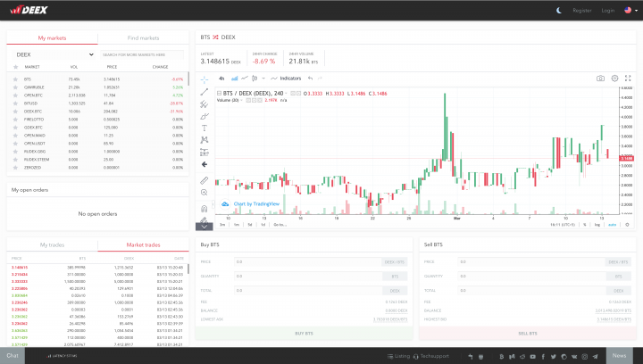Open chart settings gear icon
The width and height of the screenshot is (643, 364).
tap(614, 79)
